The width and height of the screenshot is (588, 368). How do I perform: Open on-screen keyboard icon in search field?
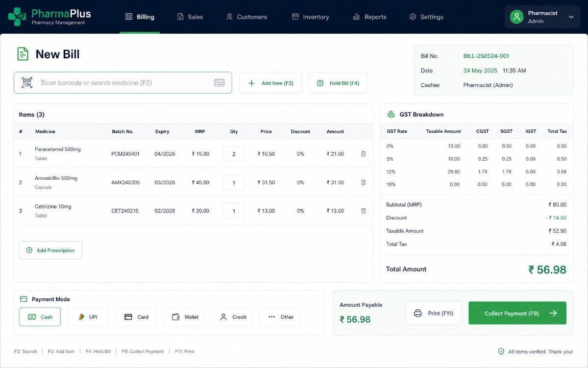[x=220, y=83]
